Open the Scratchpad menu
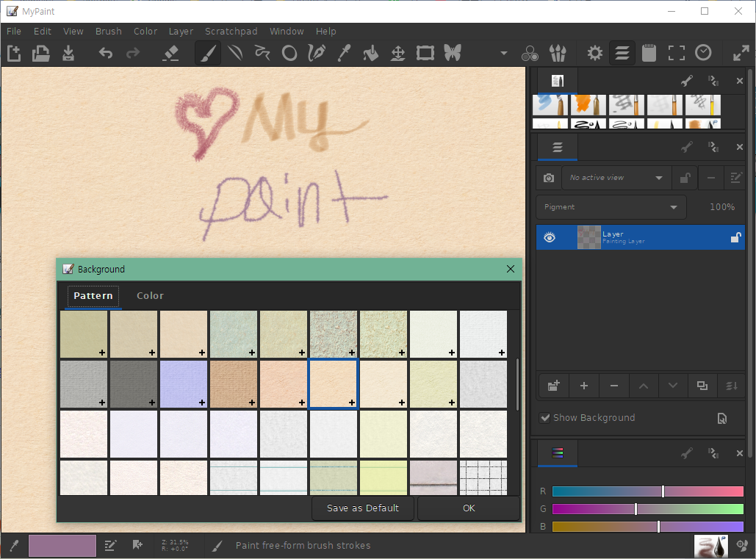756x559 pixels. [231, 32]
